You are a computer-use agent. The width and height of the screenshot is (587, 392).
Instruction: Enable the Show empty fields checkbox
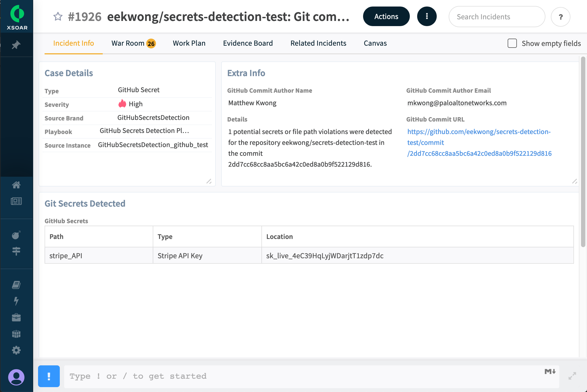click(x=512, y=43)
